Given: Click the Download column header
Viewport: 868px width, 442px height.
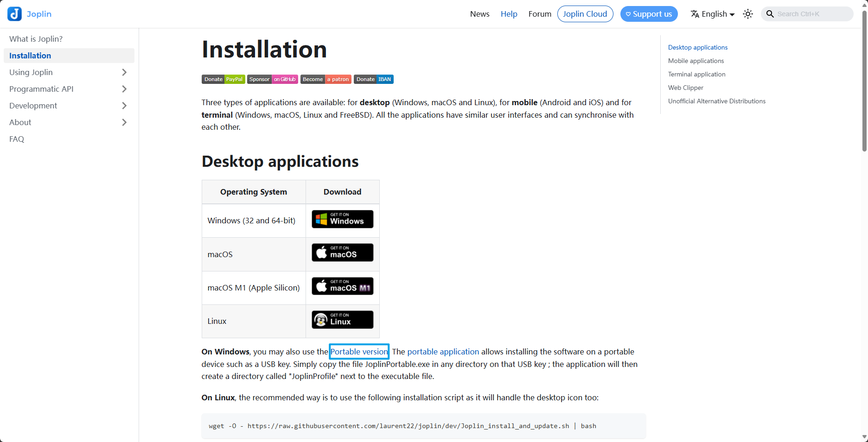Looking at the screenshot, I should [342, 192].
